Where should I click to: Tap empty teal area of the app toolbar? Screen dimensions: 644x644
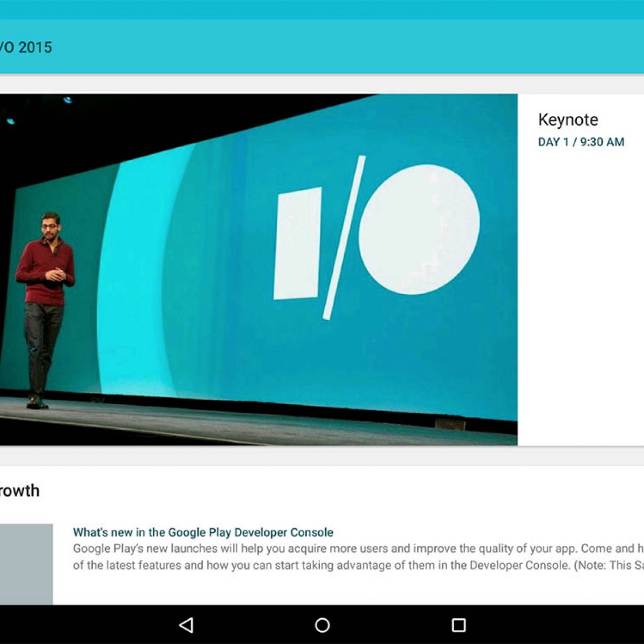[349, 47]
